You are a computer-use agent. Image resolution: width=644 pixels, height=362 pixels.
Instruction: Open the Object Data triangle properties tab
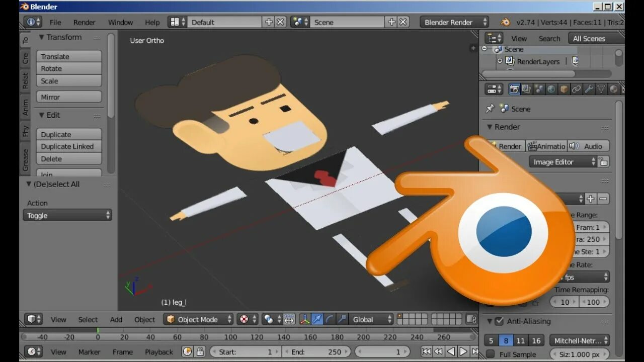[x=601, y=89]
